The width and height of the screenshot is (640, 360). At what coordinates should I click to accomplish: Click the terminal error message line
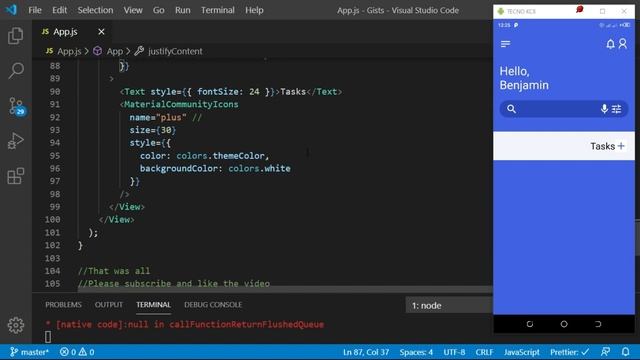point(185,324)
